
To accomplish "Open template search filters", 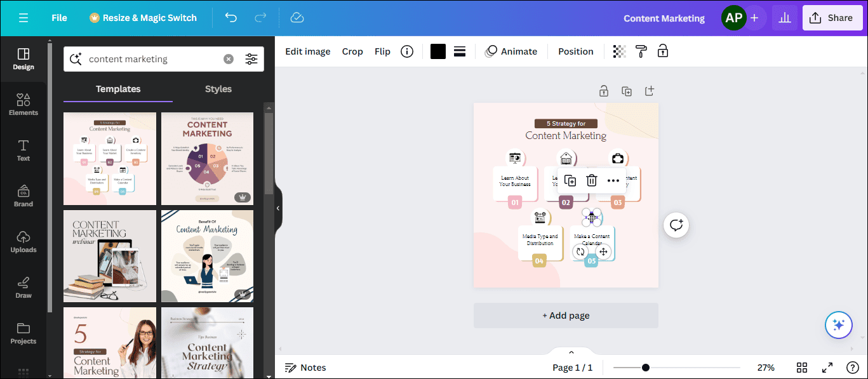I will tap(251, 59).
